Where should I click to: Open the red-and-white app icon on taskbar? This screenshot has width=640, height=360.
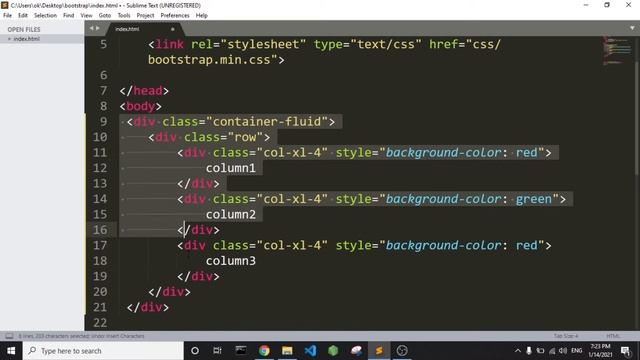pyautogui.click(x=356, y=351)
